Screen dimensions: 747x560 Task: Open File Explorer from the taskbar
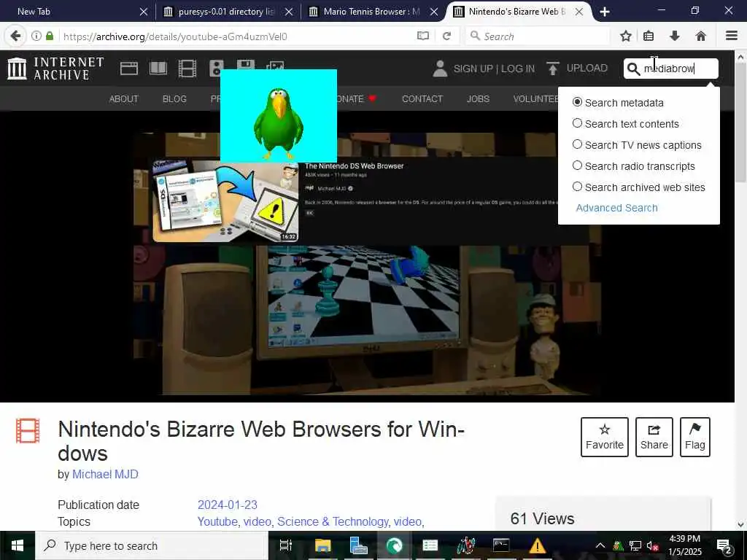tap(322, 545)
